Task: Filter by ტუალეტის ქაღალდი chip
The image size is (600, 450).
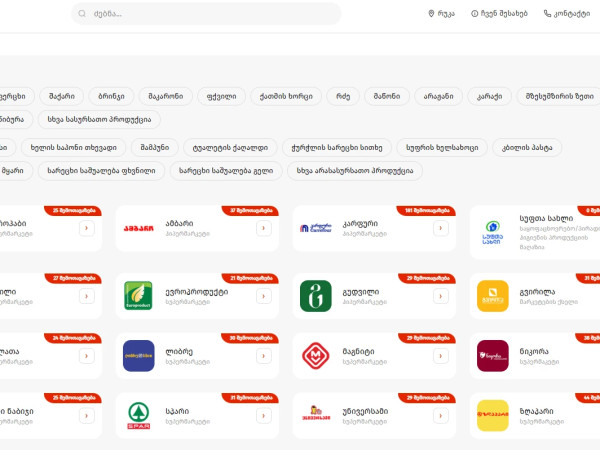Action: (230, 147)
